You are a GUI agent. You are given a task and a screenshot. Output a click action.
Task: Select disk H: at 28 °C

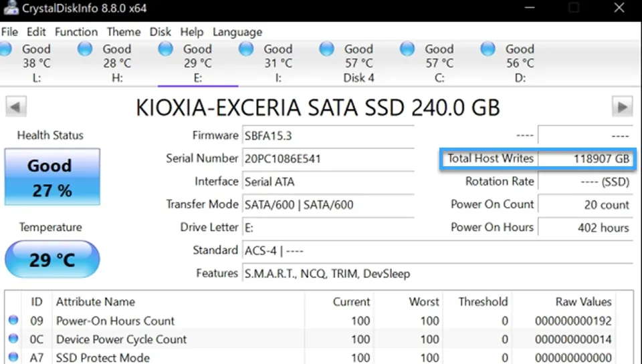click(x=116, y=63)
